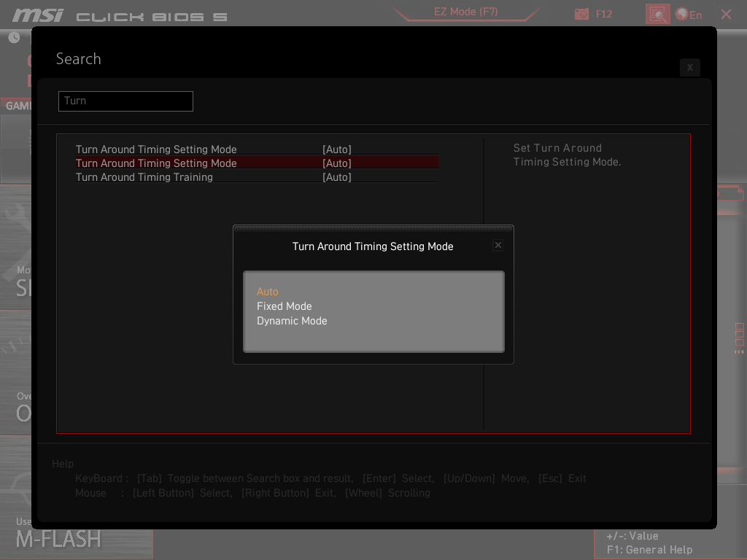The image size is (747, 560).
Task: Click the "+/-: Value" hint text
Action: 632,536
